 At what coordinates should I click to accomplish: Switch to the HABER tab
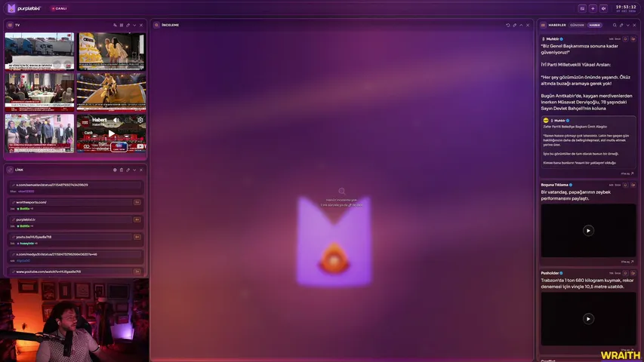(594, 25)
